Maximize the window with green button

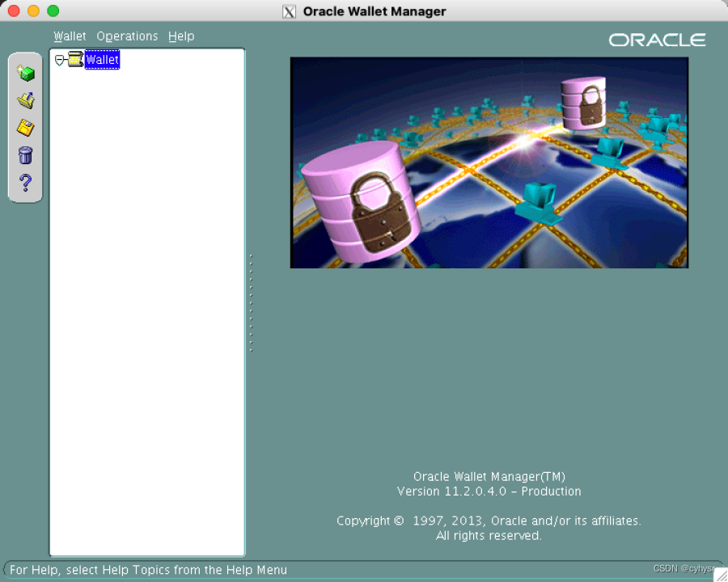coord(53,11)
